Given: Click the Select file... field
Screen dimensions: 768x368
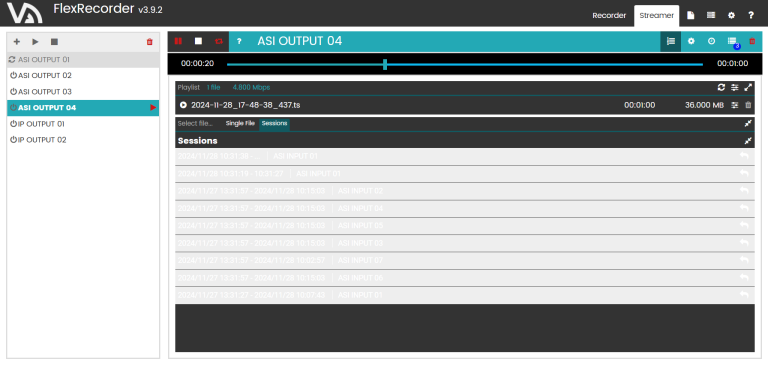Looking at the screenshot, I should click(x=195, y=123).
